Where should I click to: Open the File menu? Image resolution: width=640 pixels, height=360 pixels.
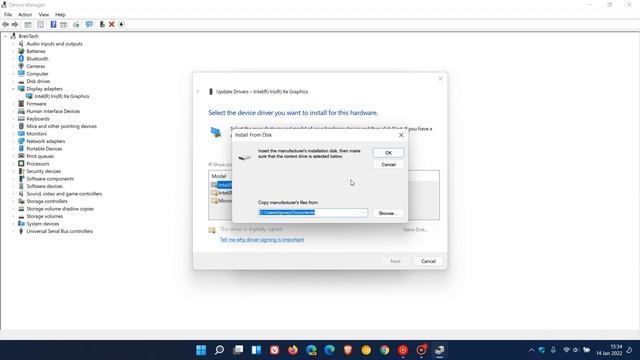click(8, 14)
